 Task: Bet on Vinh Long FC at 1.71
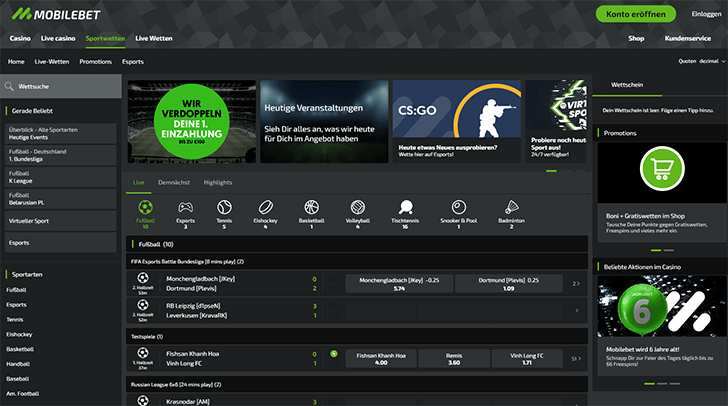527,359
